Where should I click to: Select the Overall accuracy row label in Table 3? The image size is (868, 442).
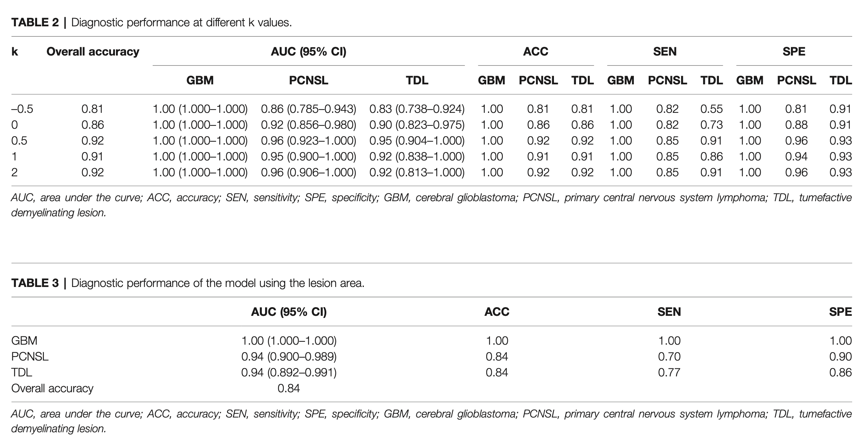tap(52, 388)
